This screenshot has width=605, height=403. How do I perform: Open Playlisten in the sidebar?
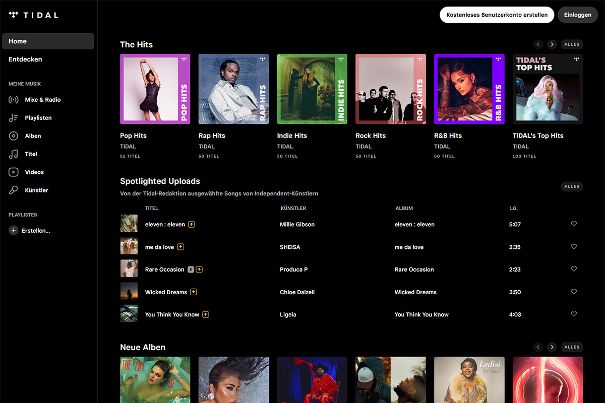click(x=39, y=118)
